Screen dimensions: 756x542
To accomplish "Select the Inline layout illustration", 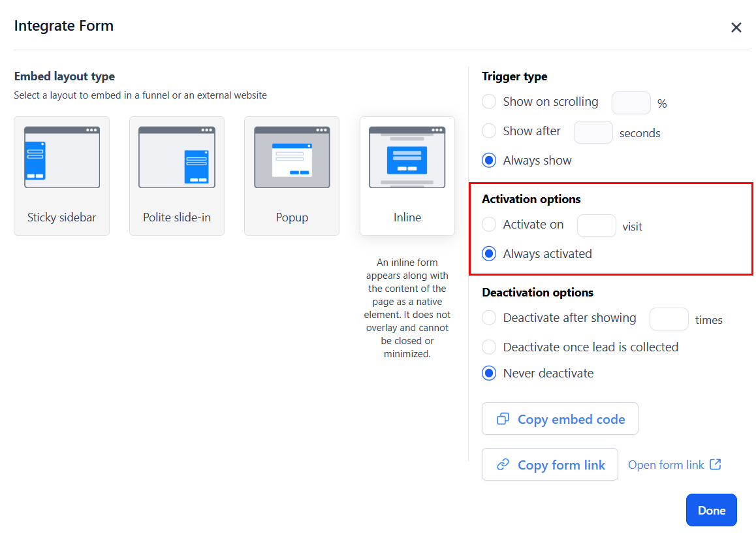I will [407, 157].
